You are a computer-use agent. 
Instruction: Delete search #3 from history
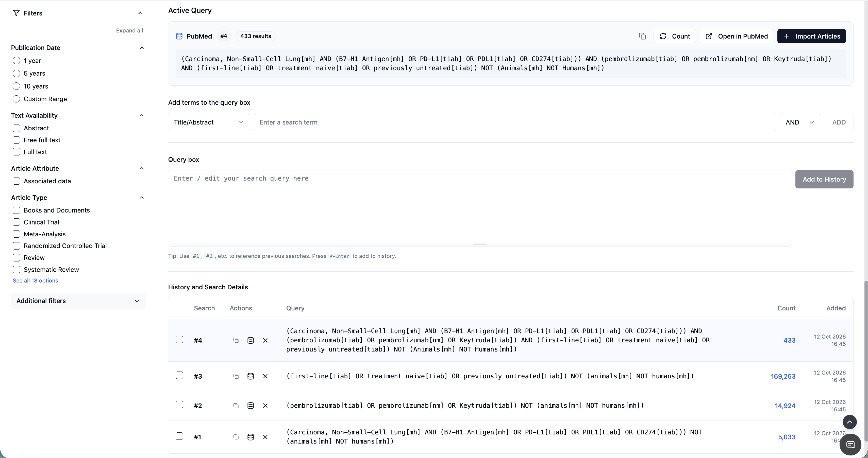coord(265,376)
